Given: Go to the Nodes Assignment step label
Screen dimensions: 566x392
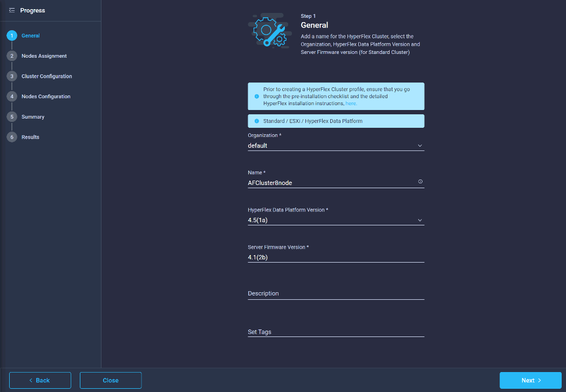Looking at the screenshot, I should point(44,56).
